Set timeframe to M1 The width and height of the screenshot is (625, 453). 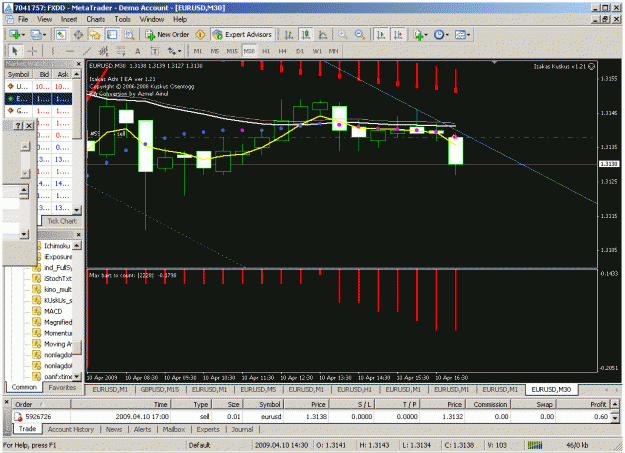pyautogui.click(x=198, y=51)
